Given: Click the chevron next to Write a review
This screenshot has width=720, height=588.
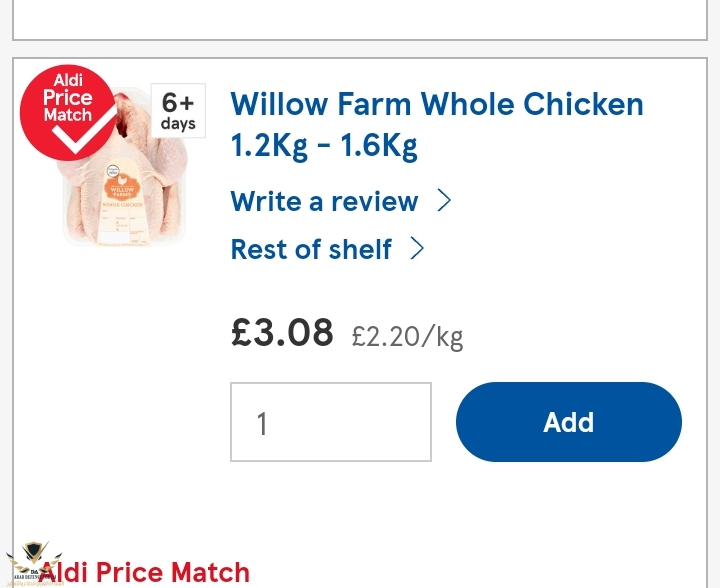Looking at the screenshot, I should (444, 201).
